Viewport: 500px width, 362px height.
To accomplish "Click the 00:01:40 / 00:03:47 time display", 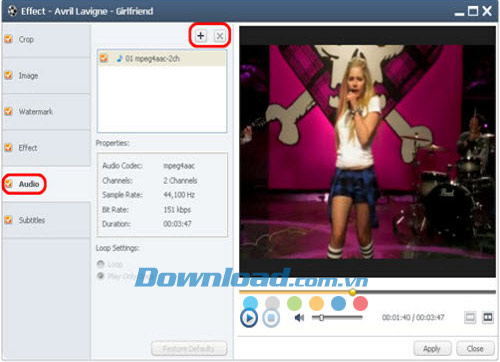I will (413, 317).
